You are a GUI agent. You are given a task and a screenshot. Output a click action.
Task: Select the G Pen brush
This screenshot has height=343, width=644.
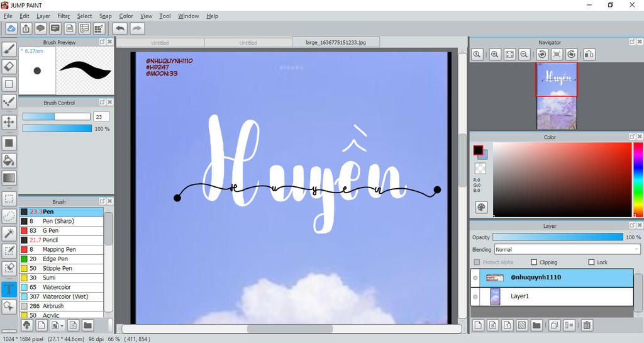click(62, 230)
